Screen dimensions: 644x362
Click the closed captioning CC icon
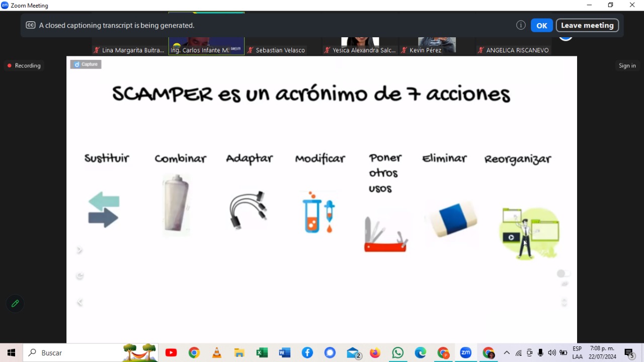[x=31, y=25]
